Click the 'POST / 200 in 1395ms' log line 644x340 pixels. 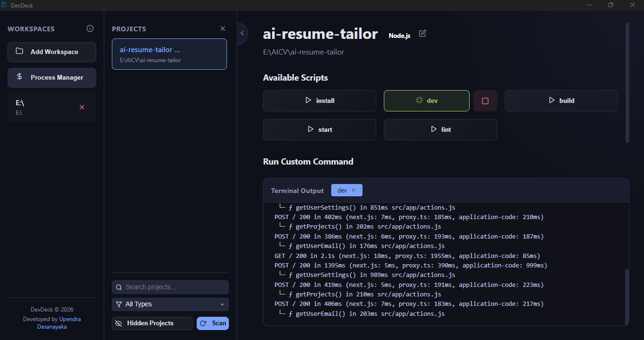tap(411, 266)
